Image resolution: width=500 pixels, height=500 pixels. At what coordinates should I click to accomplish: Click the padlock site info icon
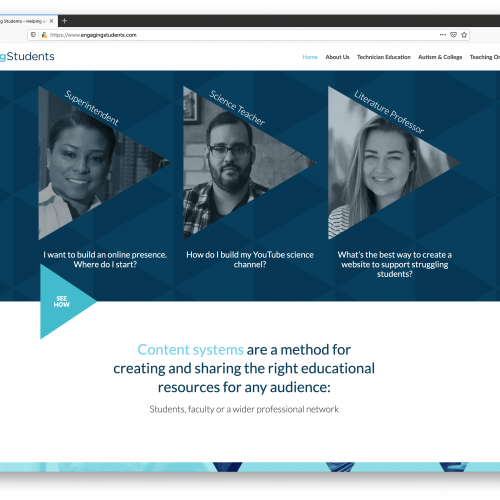tap(44, 35)
